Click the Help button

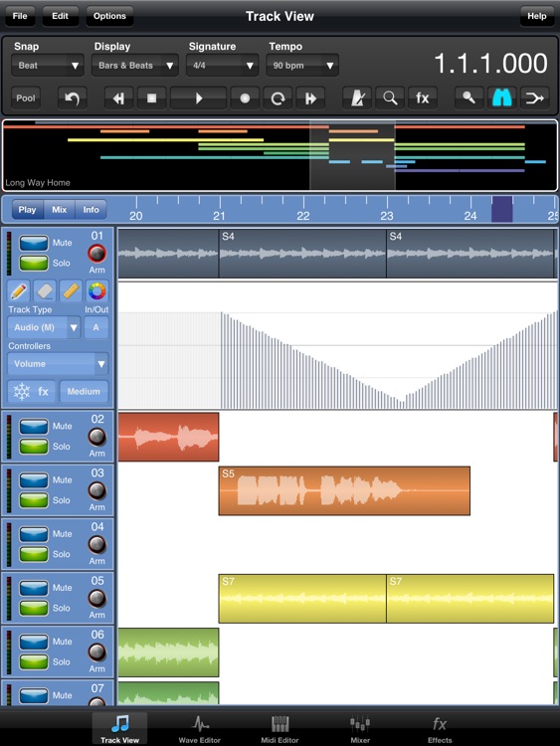537,16
